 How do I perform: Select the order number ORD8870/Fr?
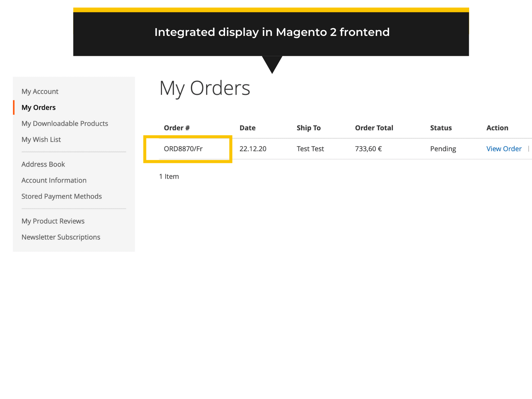(x=184, y=149)
